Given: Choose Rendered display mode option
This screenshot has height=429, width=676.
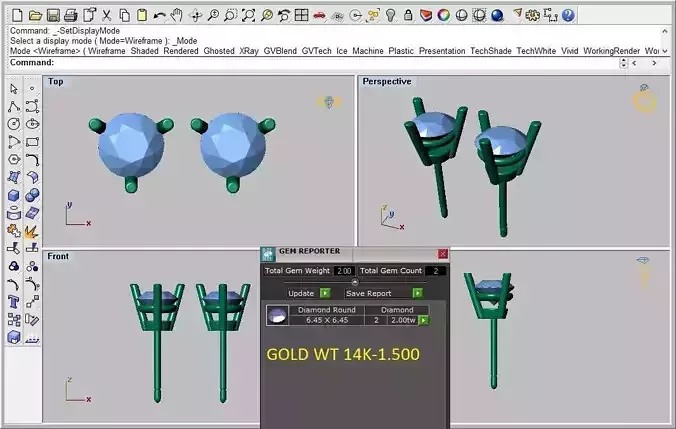Looking at the screenshot, I should tap(181, 51).
